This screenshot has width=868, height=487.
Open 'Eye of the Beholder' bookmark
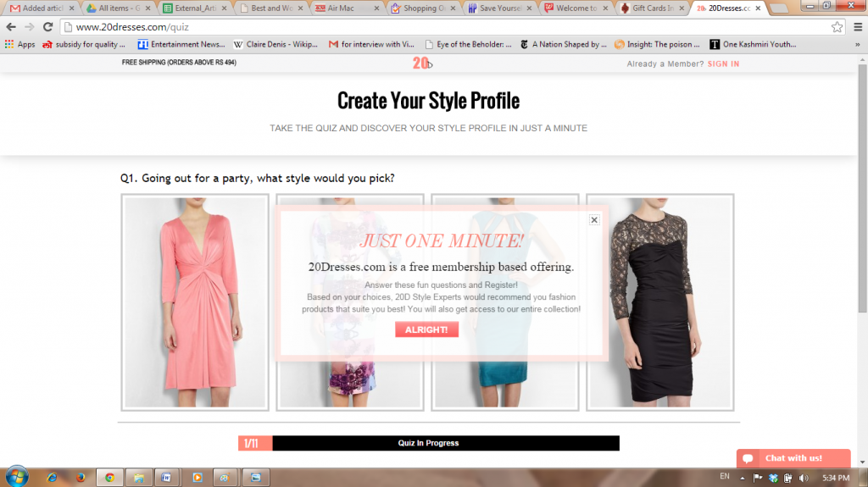[x=468, y=44]
